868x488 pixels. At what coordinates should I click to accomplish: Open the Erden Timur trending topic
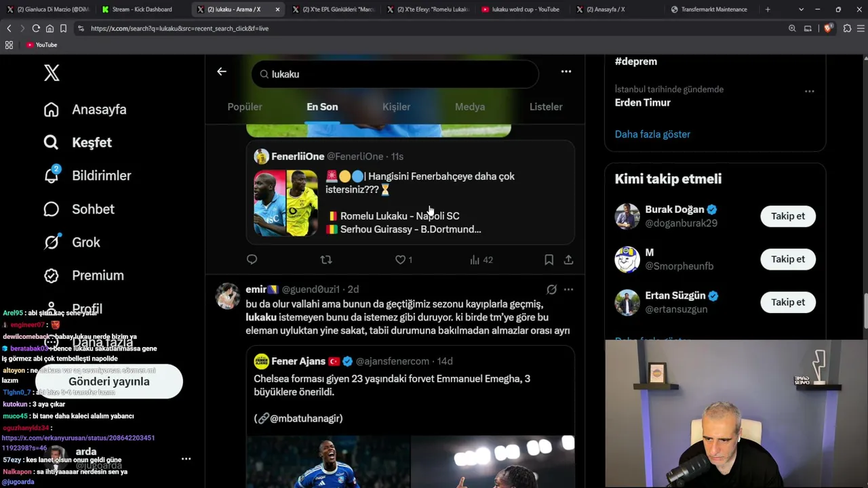pyautogui.click(x=643, y=103)
